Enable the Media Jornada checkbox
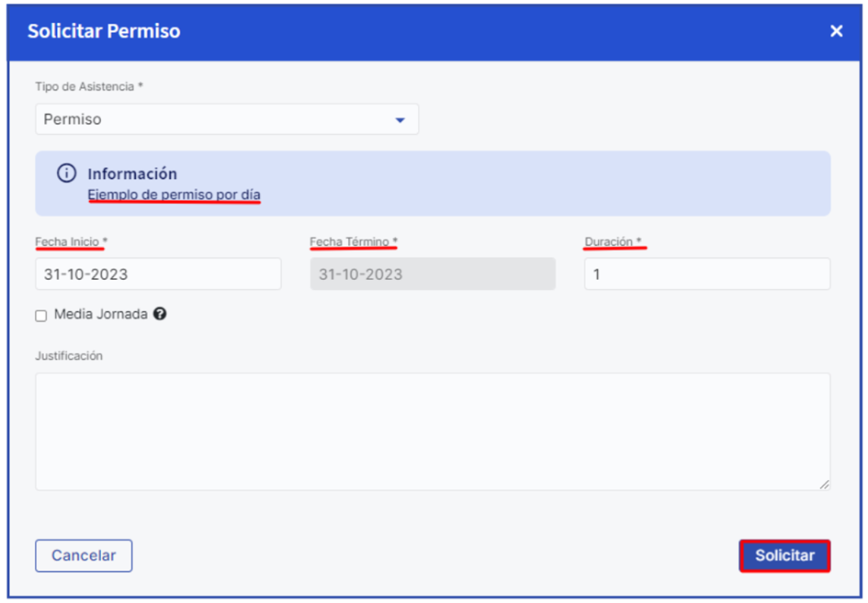This screenshot has width=868, height=603. coord(40,316)
